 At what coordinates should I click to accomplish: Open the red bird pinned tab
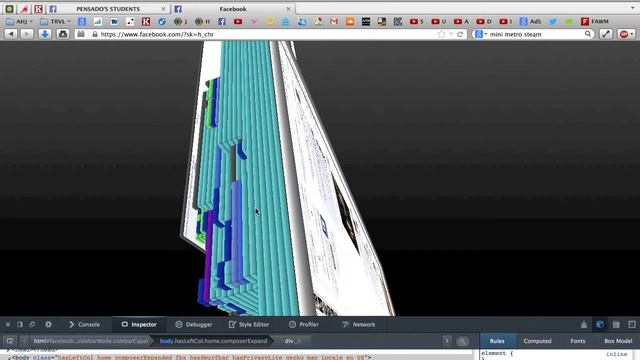(x=24, y=9)
